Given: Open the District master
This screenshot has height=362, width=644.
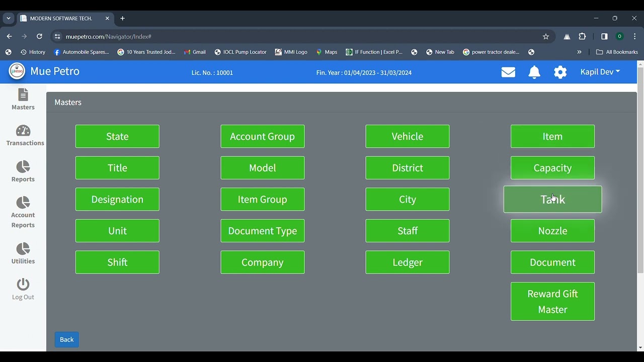Looking at the screenshot, I should pos(408,168).
